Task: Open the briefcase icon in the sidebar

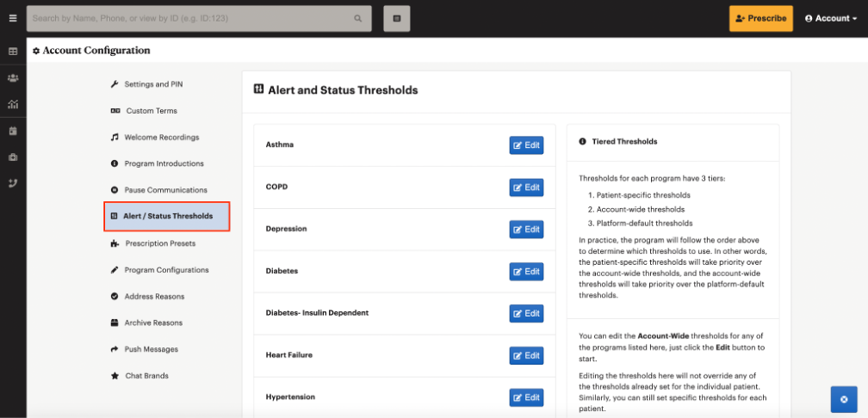Action: pyautogui.click(x=13, y=157)
